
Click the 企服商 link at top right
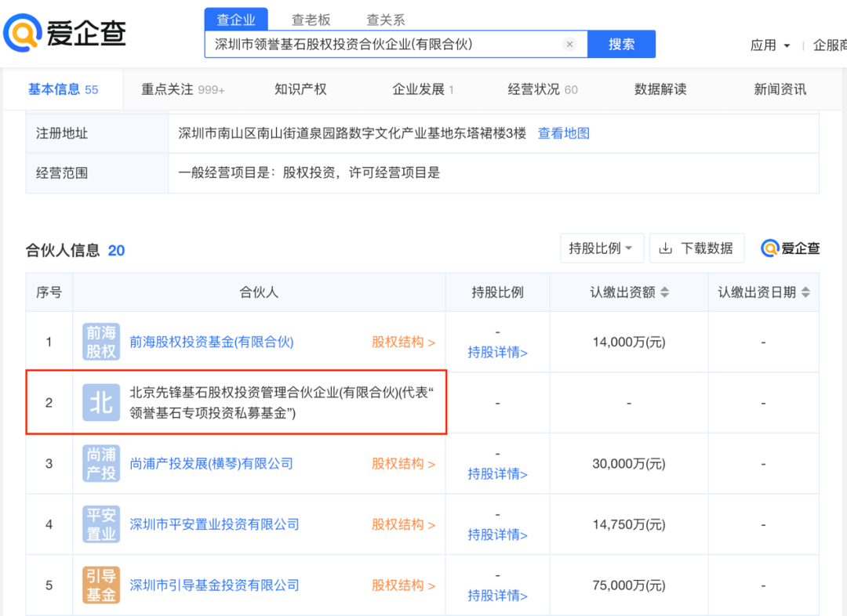(831, 45)
